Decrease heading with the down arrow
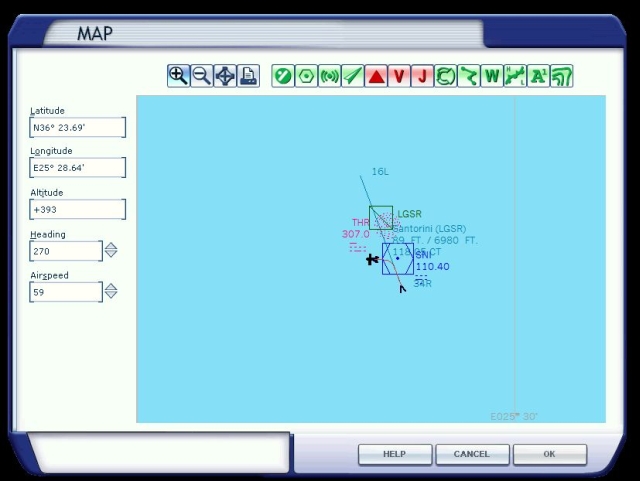The height and width of the screenshot is (481, 640). click(111, 255)
